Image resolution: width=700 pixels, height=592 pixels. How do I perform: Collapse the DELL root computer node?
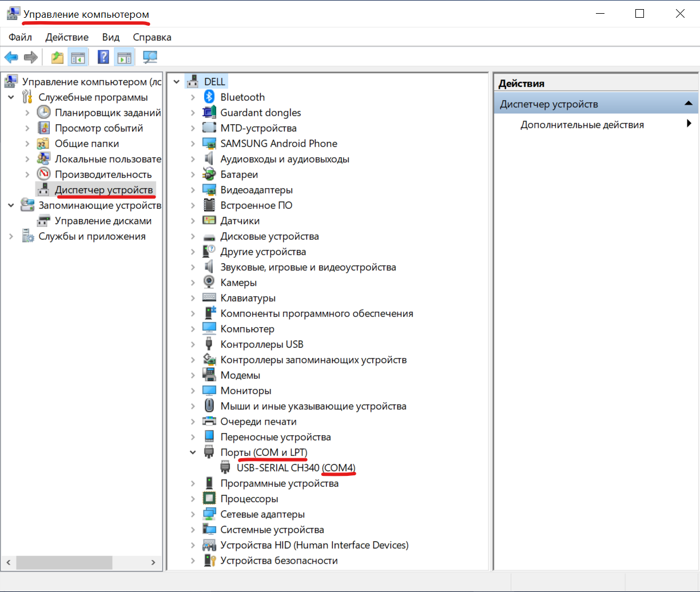(176, 82)
